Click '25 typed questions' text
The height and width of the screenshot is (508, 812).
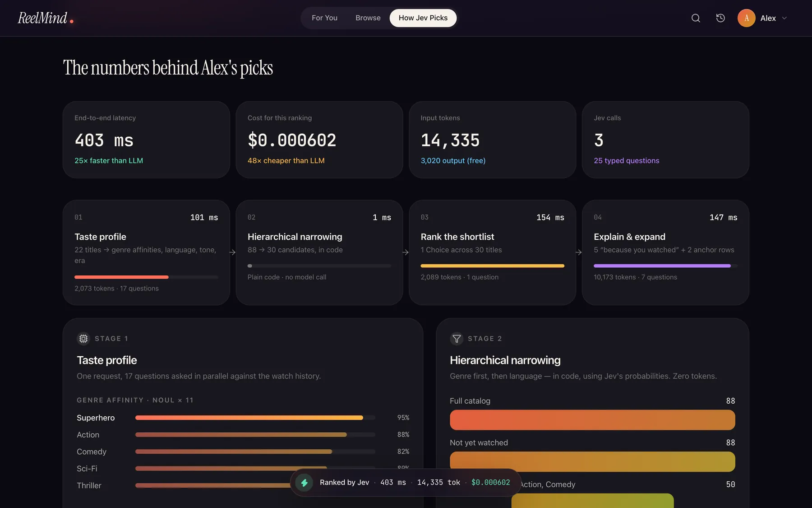626,161
